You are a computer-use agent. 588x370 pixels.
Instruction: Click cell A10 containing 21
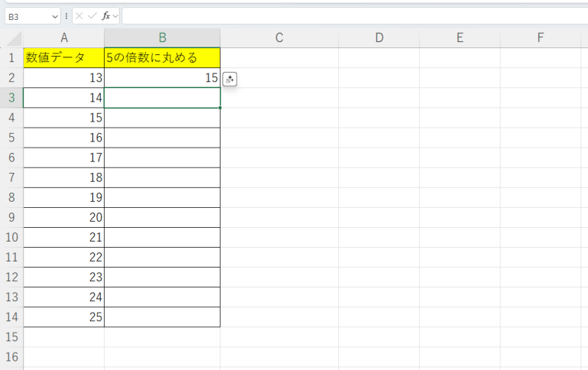click(x=63, y=237)
